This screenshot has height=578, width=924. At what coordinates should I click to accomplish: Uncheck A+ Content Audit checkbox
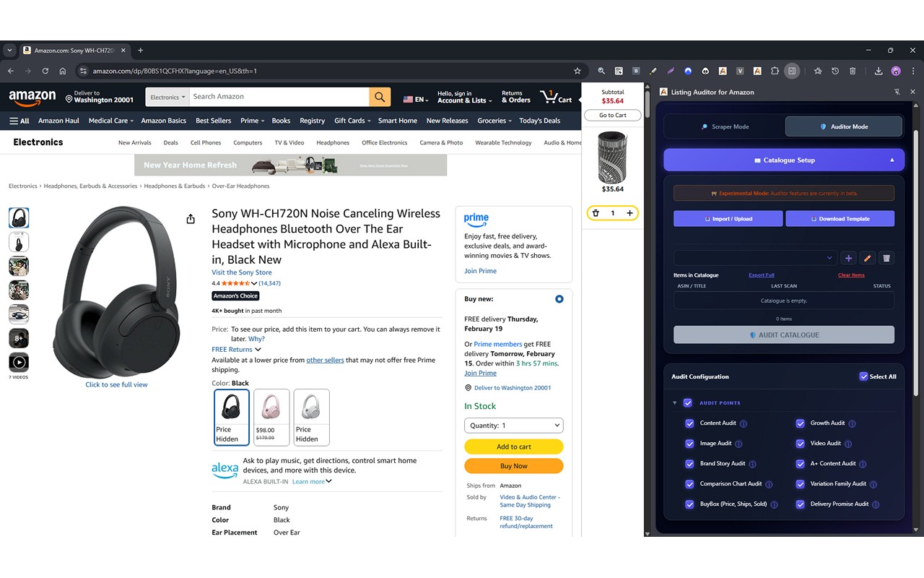click(x=800, y=464)
